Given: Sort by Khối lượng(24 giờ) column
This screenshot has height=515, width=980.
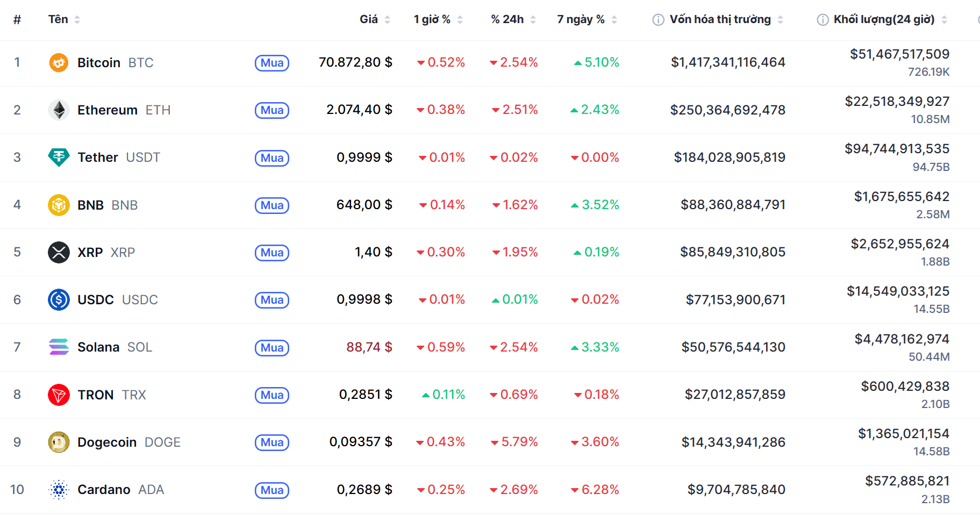Looking at the screenshot, I should [890, 19].
